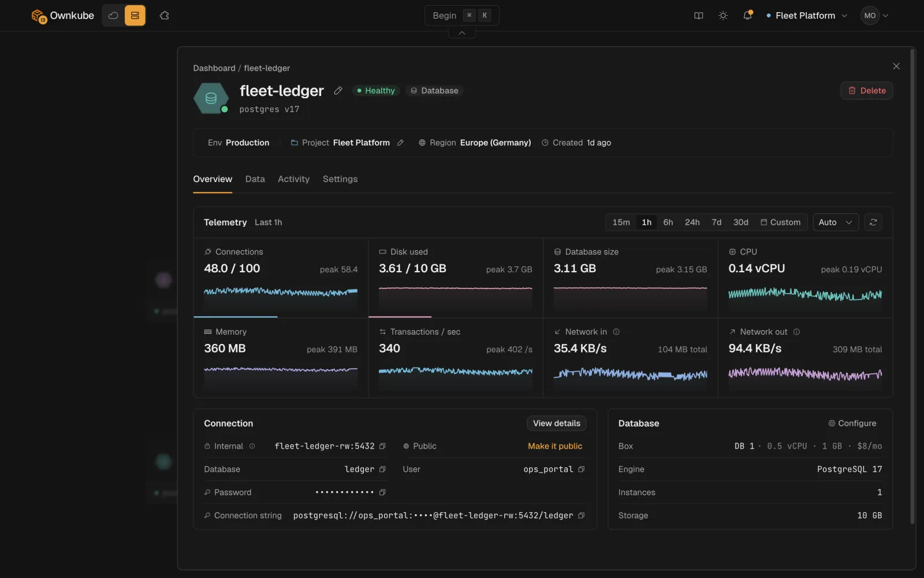Click Make it public link
The height and width of the screenshot is (578, 924).
pyautogui.click(x=555, y=446)
